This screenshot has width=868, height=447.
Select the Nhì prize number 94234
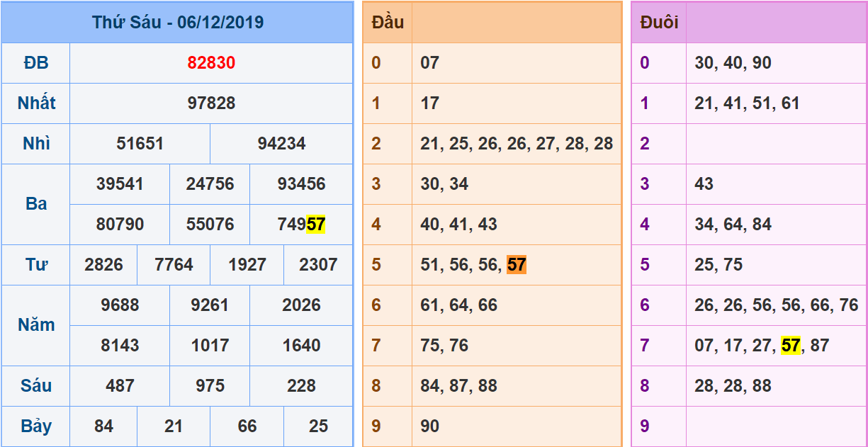(281, 144)
